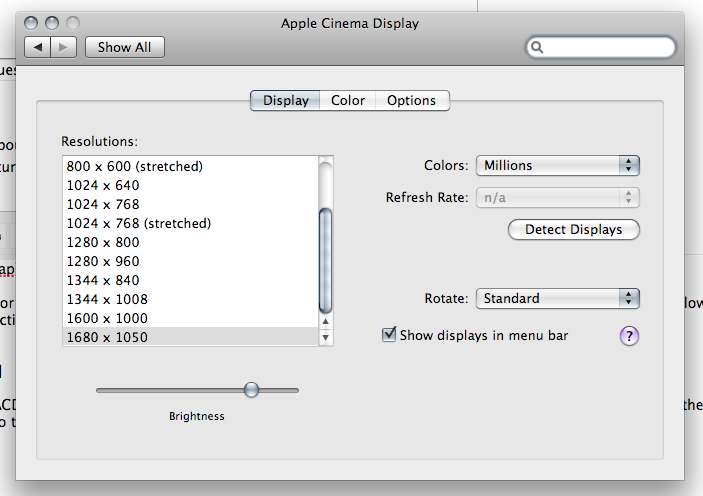Click the Brightness slider knob
Screen dimensions: 703x496
pyautogui.click(x=252, y=390)
